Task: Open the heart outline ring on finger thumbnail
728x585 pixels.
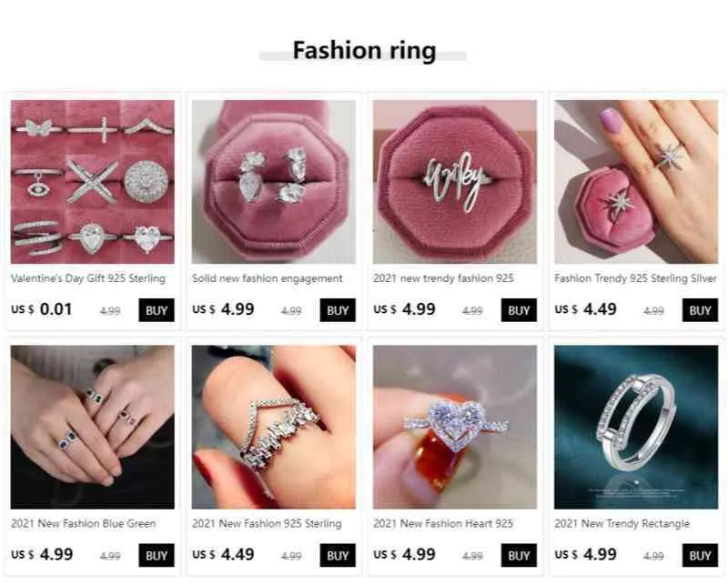Action: coord(274,427)
